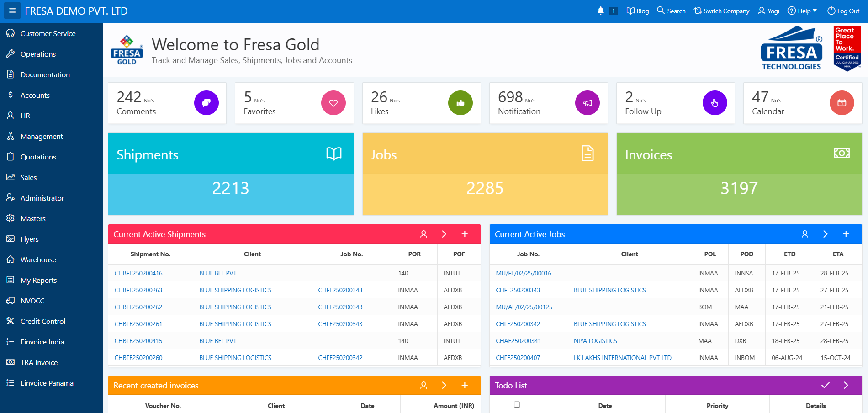Open Flyers menu

(x=51, y=239)
